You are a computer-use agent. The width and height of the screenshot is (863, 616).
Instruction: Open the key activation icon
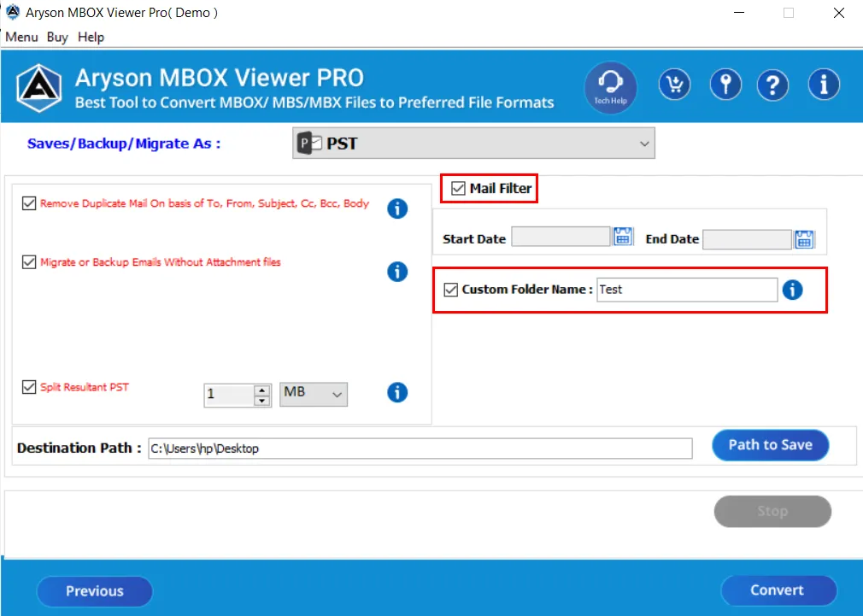[x=725, y=85]
